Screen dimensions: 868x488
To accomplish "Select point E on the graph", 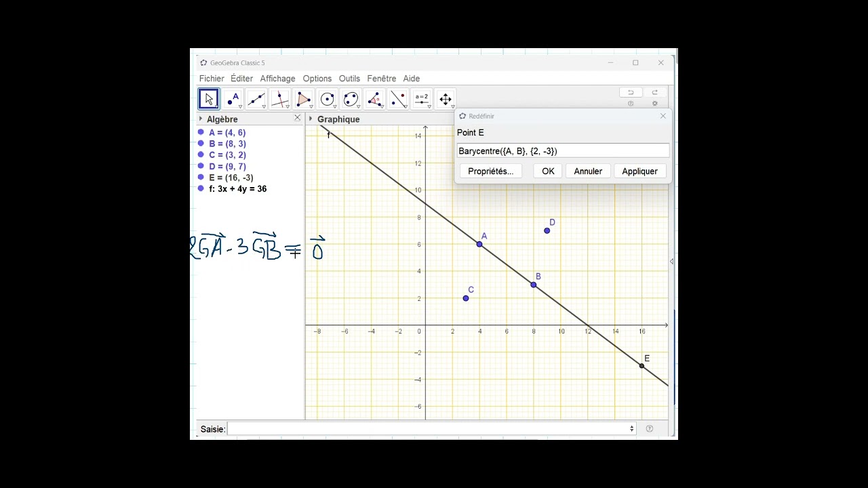I will coord(642,366).
